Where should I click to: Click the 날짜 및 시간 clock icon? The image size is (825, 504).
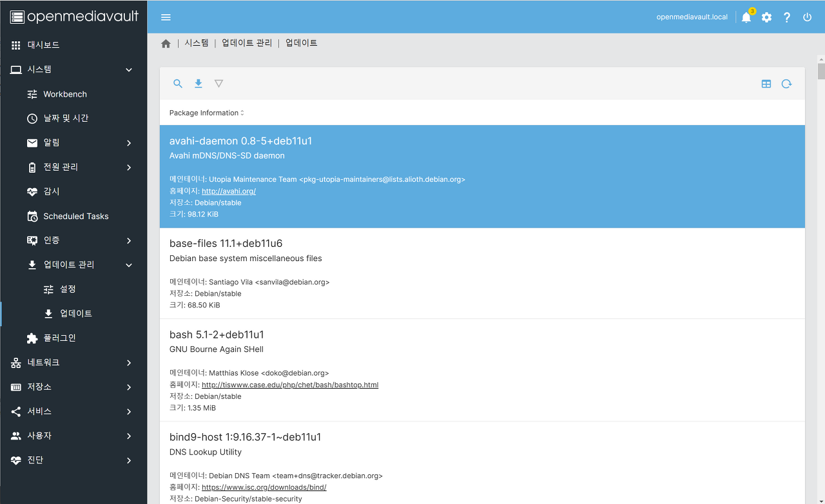coord(32,119)
